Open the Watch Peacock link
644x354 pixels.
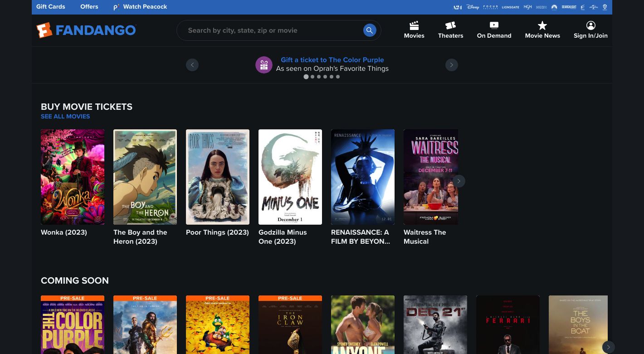tap(145, 7)
